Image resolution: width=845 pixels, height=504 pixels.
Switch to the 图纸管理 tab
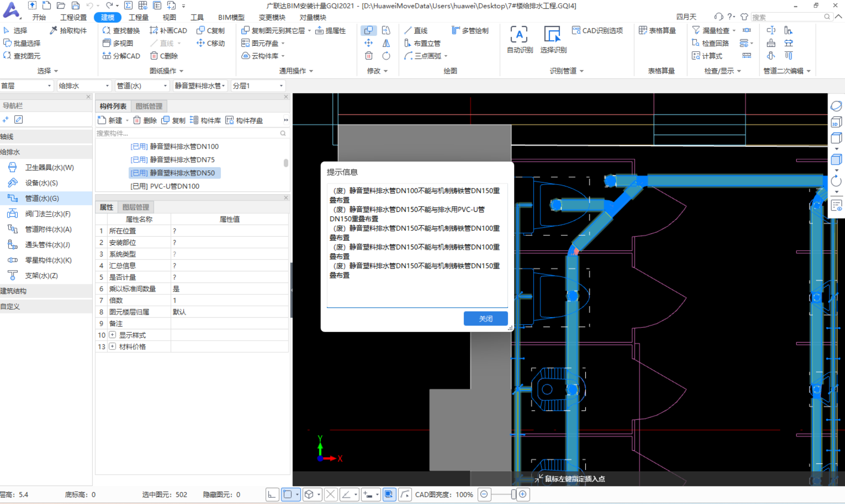point(149,106)
